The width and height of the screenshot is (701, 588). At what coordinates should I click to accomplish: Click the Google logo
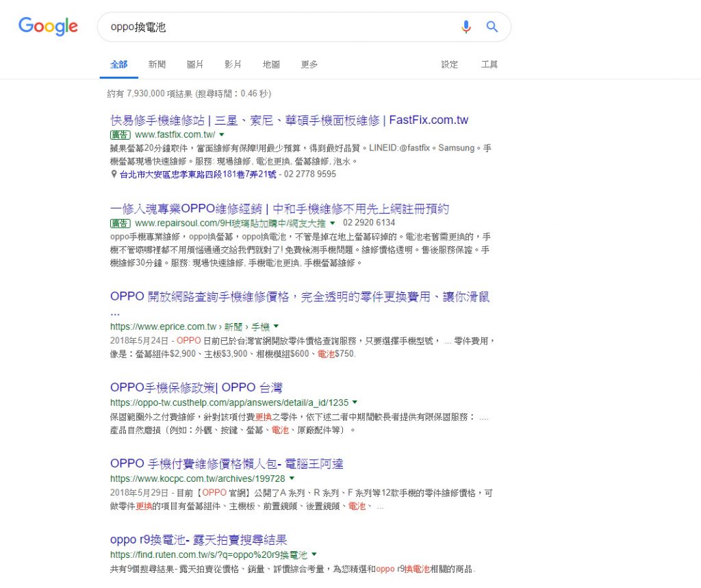pos(48,27)
